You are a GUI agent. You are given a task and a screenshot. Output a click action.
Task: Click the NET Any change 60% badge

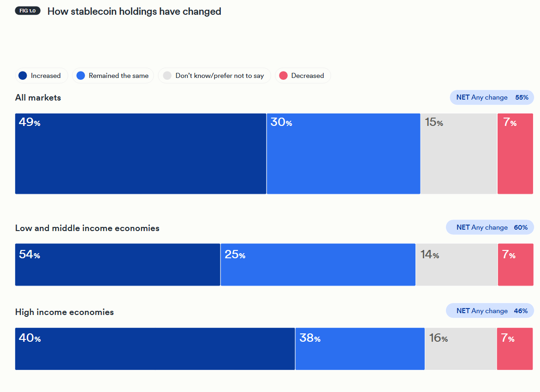(x=490, y=227)
